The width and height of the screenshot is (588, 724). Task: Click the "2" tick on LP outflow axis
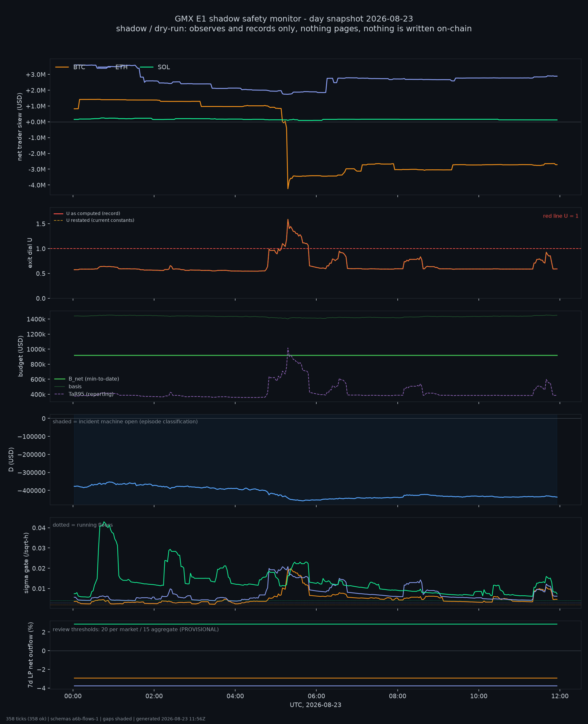point(44,632)
